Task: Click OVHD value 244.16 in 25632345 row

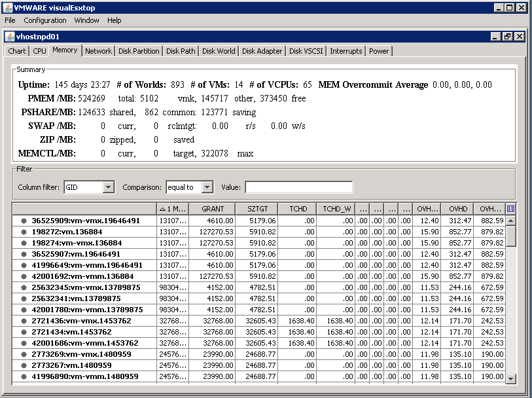Action: pos(460,288)
